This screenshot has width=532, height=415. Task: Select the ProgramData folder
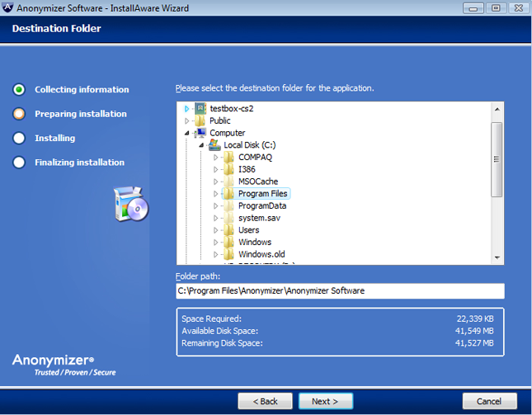pyautogui.click(x=261, y=205)
